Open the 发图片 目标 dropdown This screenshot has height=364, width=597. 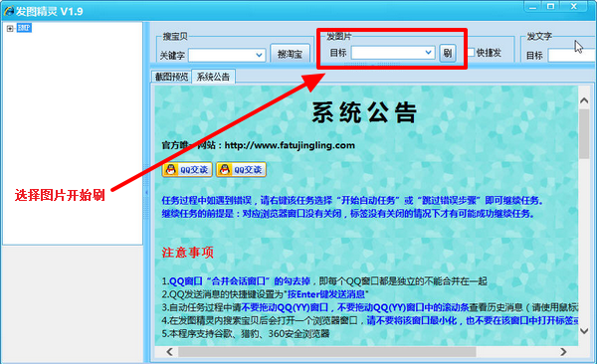428,52
